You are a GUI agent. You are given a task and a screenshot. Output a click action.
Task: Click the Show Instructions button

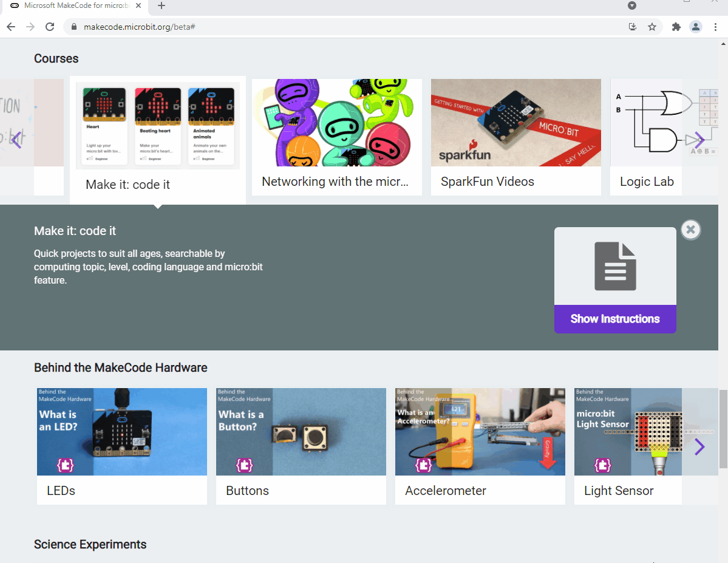click(615, 318)
